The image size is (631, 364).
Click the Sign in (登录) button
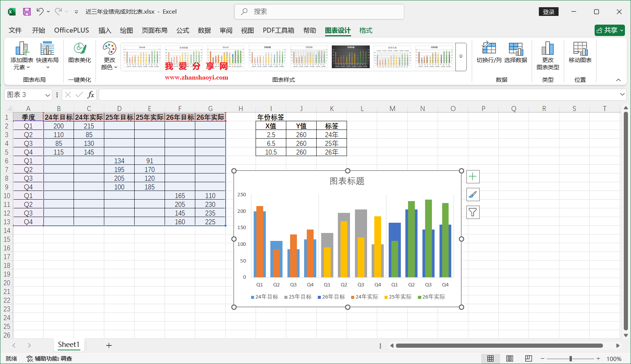point(548,12)
